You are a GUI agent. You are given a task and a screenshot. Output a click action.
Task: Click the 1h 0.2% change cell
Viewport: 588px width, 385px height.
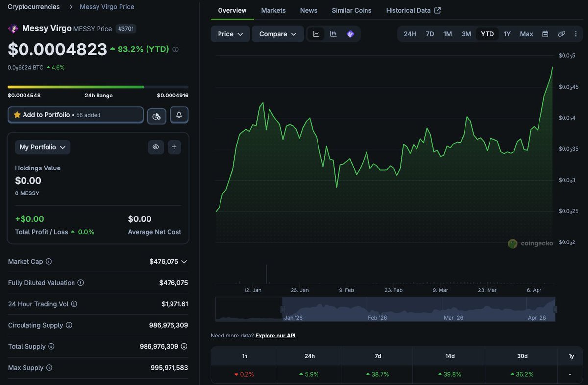244,374
